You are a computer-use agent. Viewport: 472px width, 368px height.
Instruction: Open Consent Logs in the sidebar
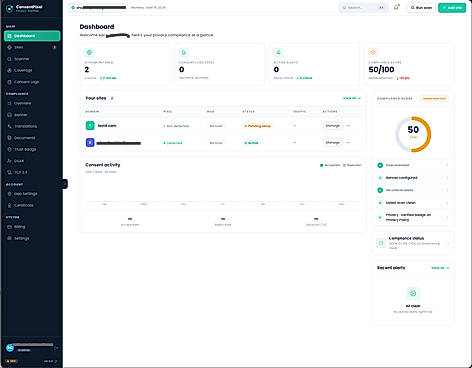click(32, 82)
